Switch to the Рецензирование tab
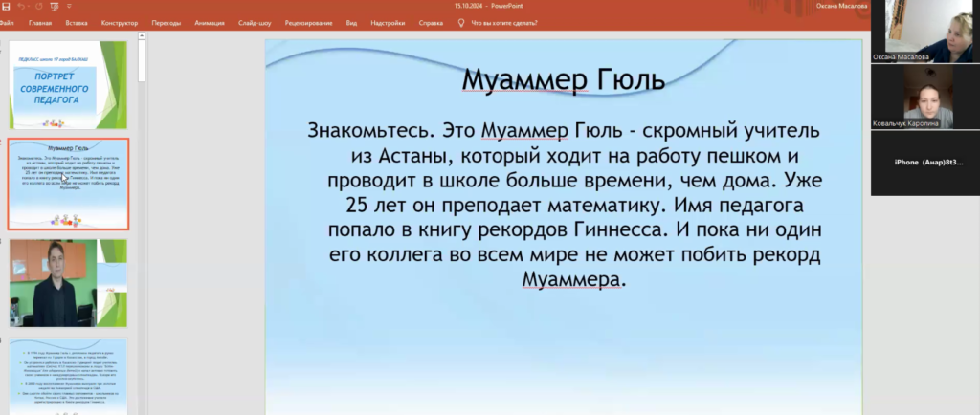The width and height of the screenshot is (980, 415). 309,23
